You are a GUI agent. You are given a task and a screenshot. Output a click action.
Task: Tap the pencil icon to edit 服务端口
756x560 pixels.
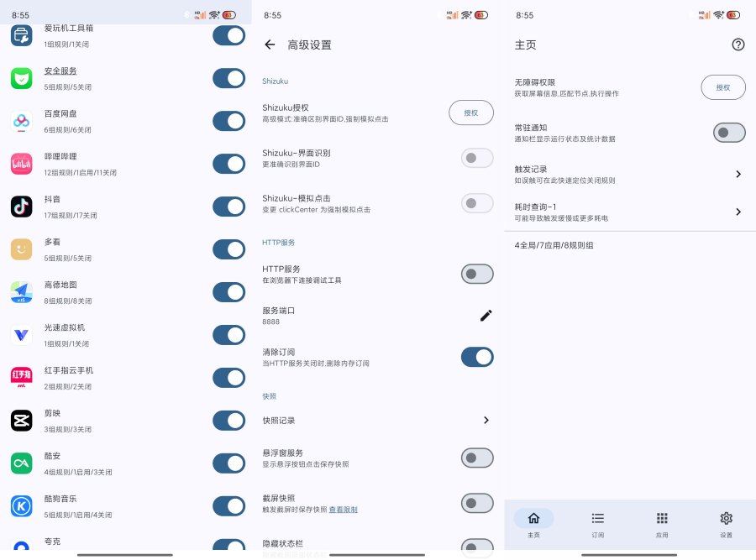point(486,316)
